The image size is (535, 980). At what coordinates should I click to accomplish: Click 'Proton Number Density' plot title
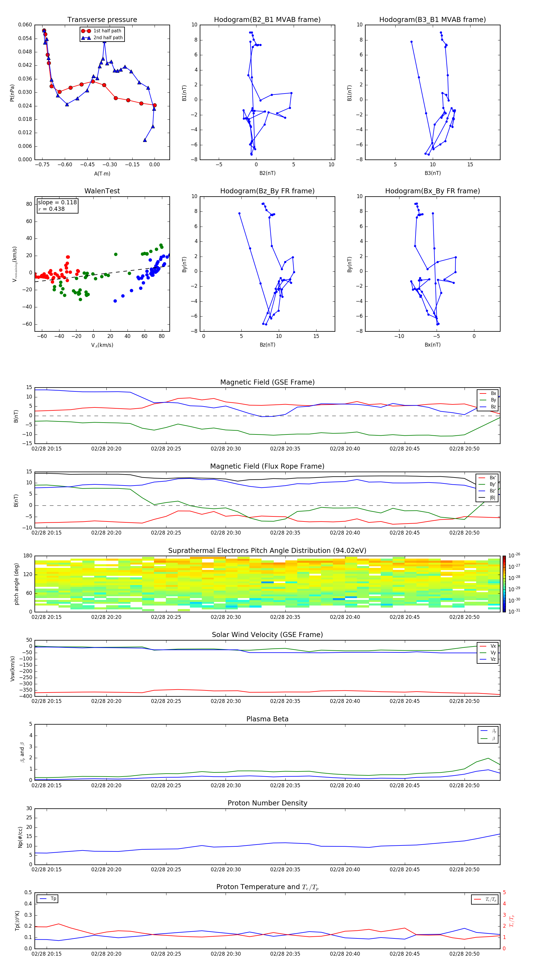point(267,803)
